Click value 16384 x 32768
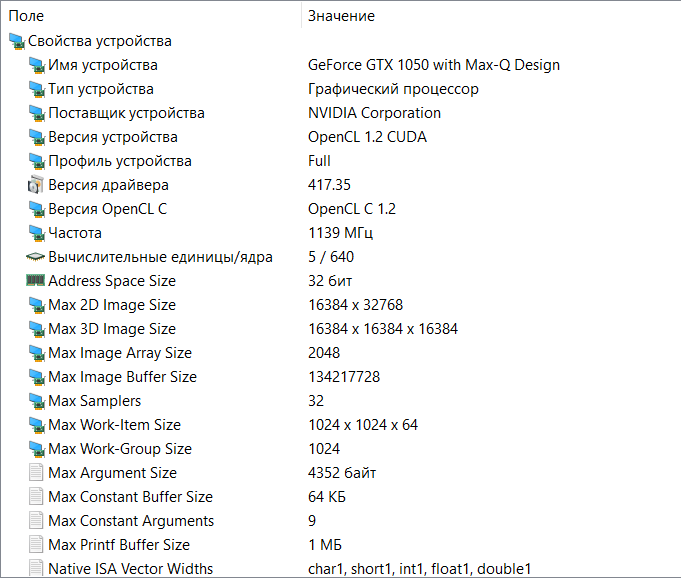Viewport: 681px width, 578px height. [356, 305]
